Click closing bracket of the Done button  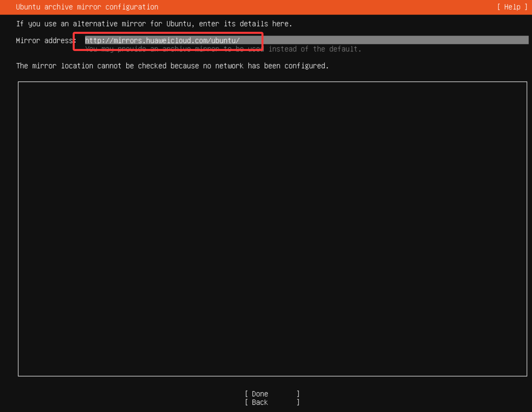298,394
